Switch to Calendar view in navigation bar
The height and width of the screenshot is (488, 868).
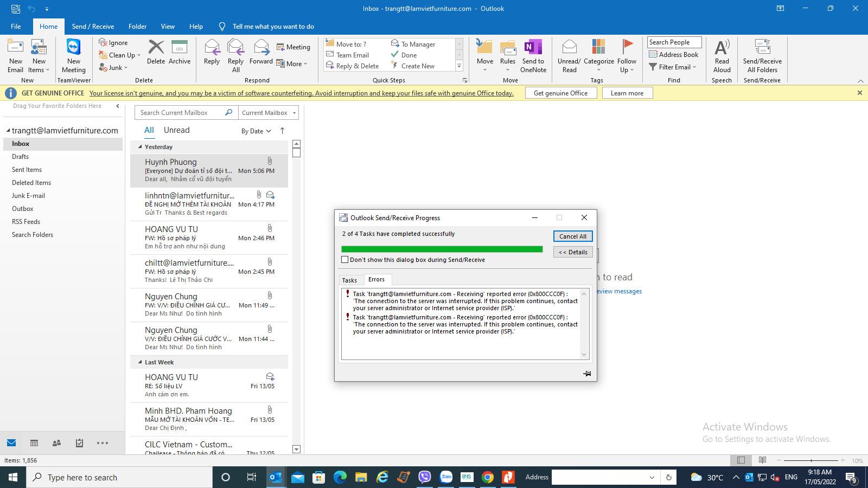click(34, 443)
